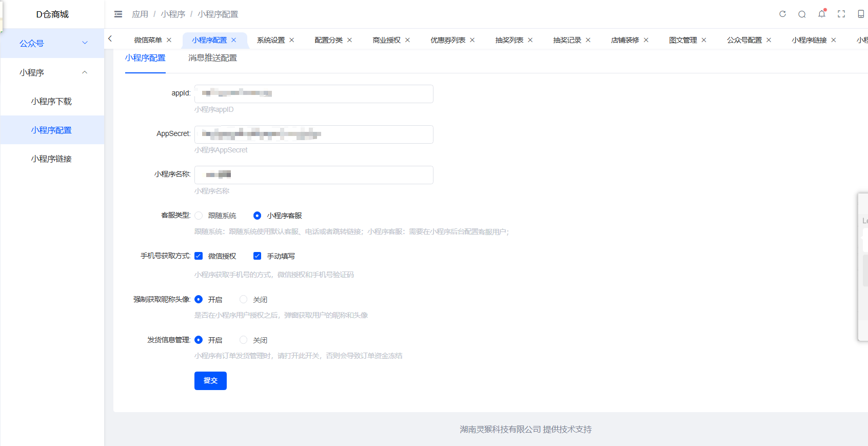Viewport: 868px width, 446px height.
Task: Switch to 消息推送配置 tab
Action: [212, 58]
